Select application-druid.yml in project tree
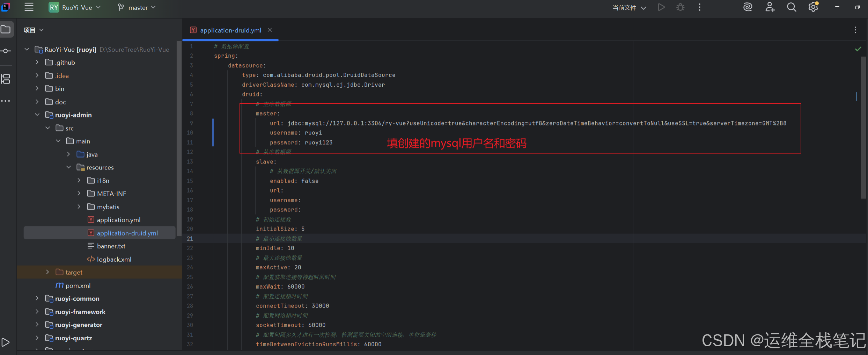 pyautogui.click(x=100, y=233)
